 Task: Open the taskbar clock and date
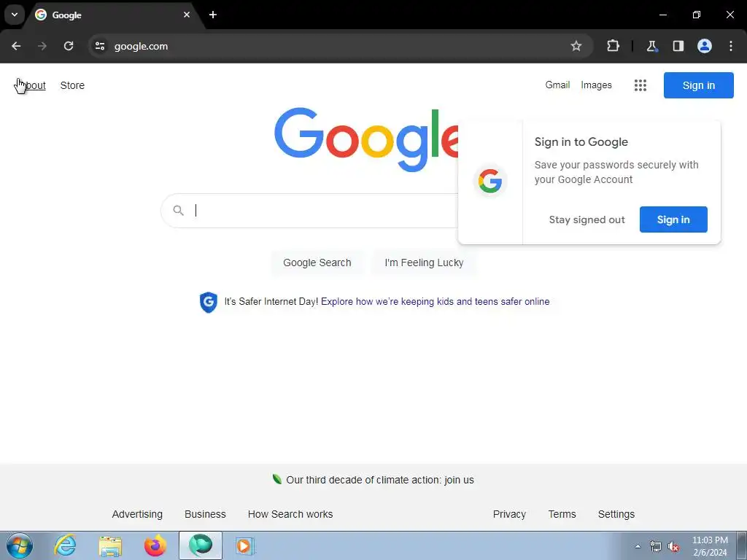pyautogui.click(x=710, y=546)
